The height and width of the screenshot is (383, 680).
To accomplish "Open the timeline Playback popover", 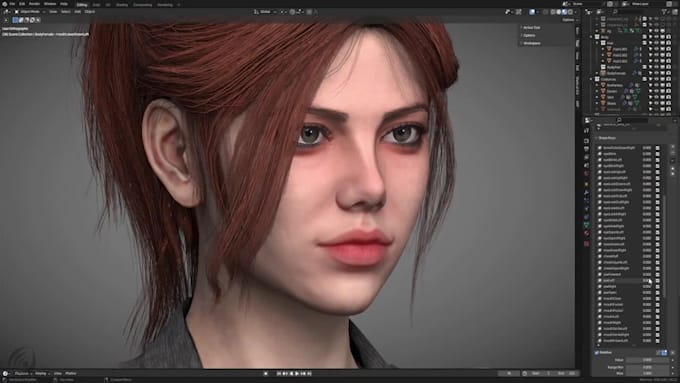I will (x=22, y=373).
